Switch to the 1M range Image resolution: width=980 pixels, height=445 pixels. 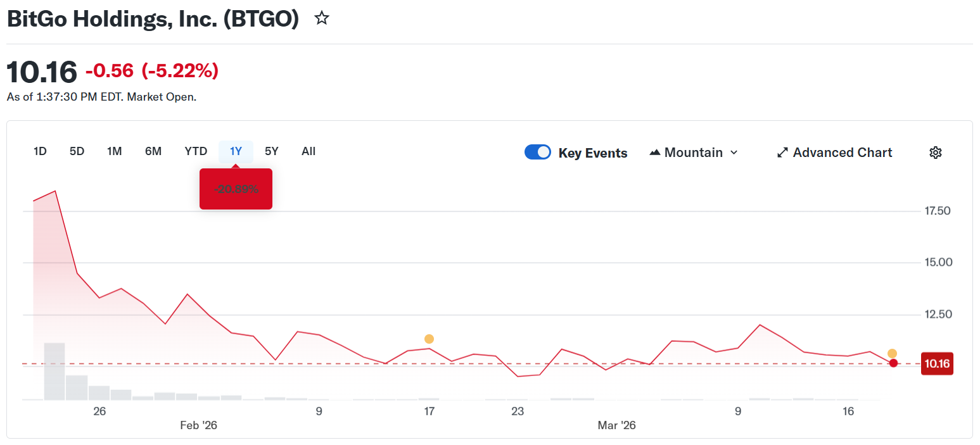[115, 151]
